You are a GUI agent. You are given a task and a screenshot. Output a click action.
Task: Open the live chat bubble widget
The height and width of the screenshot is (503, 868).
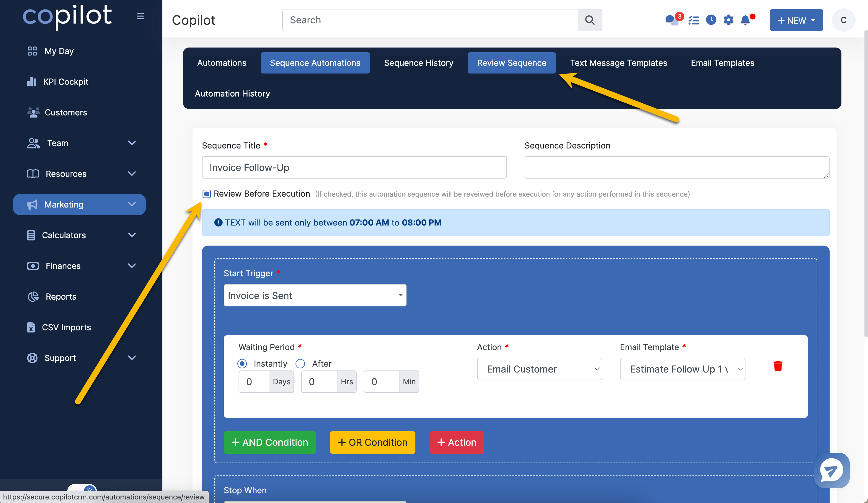(x=832, y=470)
